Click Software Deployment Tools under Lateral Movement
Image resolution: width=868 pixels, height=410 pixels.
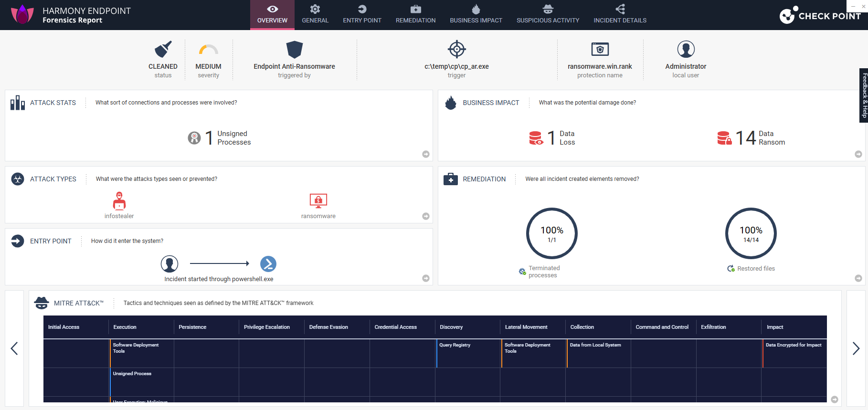pos(533,353)
